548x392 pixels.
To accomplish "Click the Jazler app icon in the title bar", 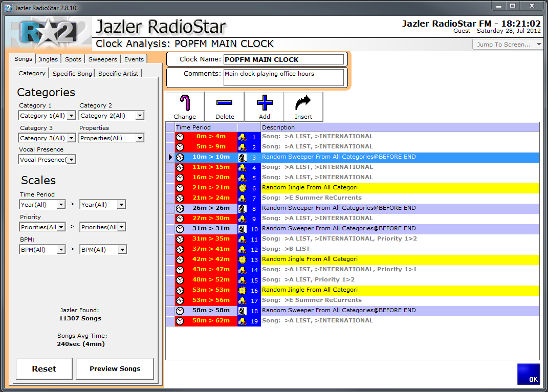I will point(9,8).
